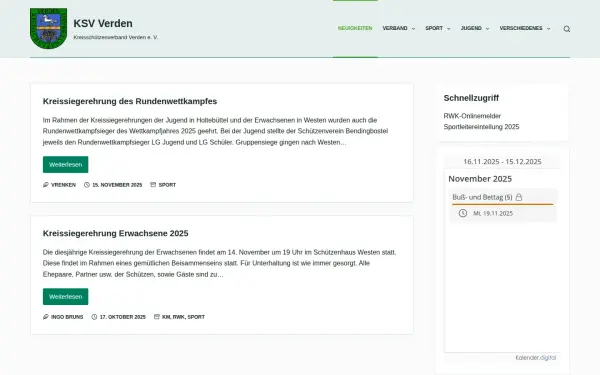Click the INGO BRUNS author link

coord(67,317)
